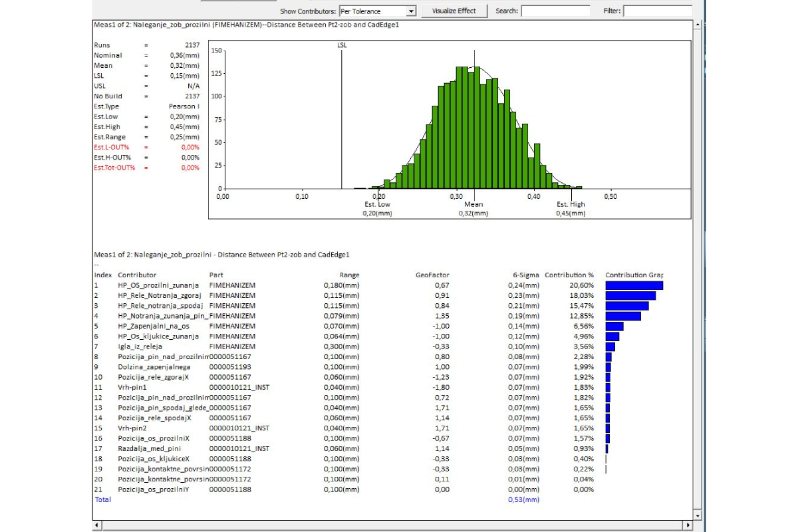Focus the Filter text box
Viewport: 798px width, 532px height.
coord(657,11)
